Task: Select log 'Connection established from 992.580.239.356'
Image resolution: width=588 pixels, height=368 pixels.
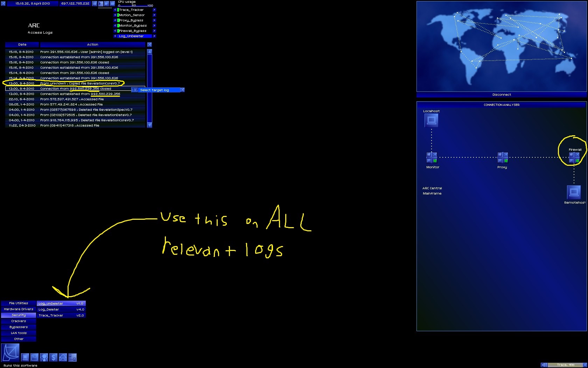Action: (75, 94)
